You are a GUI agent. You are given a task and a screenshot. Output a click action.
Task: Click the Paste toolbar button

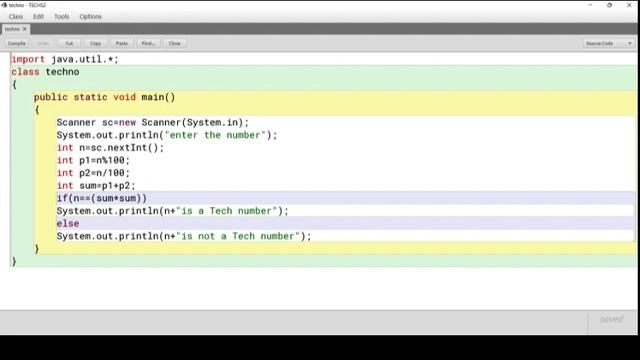[x=122, y=43]
